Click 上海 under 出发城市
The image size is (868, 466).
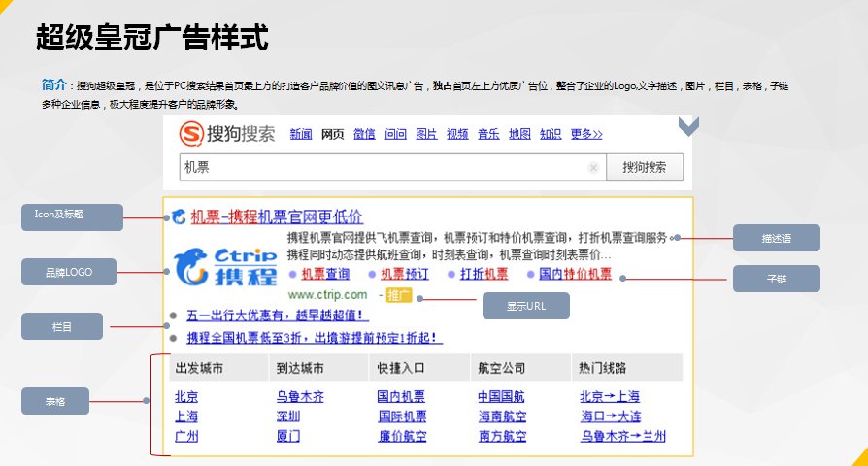tap(186, 416)
